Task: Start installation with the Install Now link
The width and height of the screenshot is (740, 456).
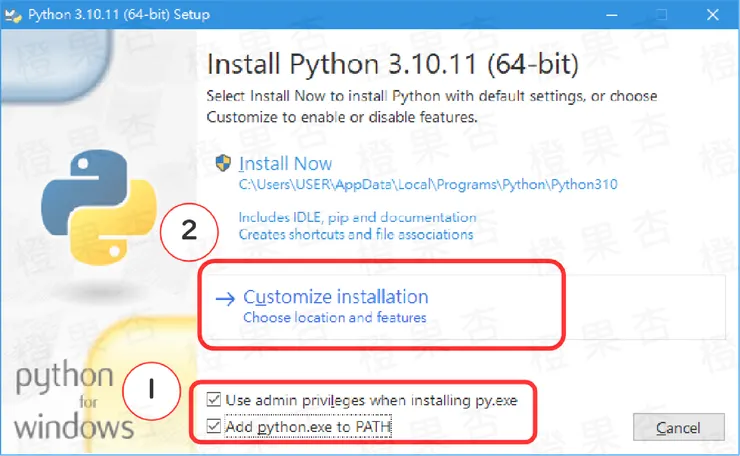Action: [x=285, y=163]
